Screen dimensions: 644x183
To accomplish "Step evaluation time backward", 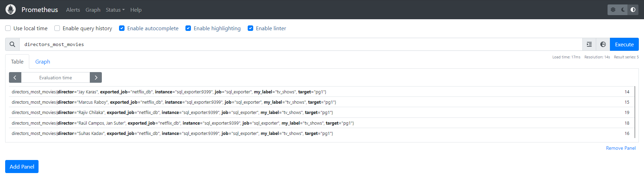I will (x=15, y=78).
